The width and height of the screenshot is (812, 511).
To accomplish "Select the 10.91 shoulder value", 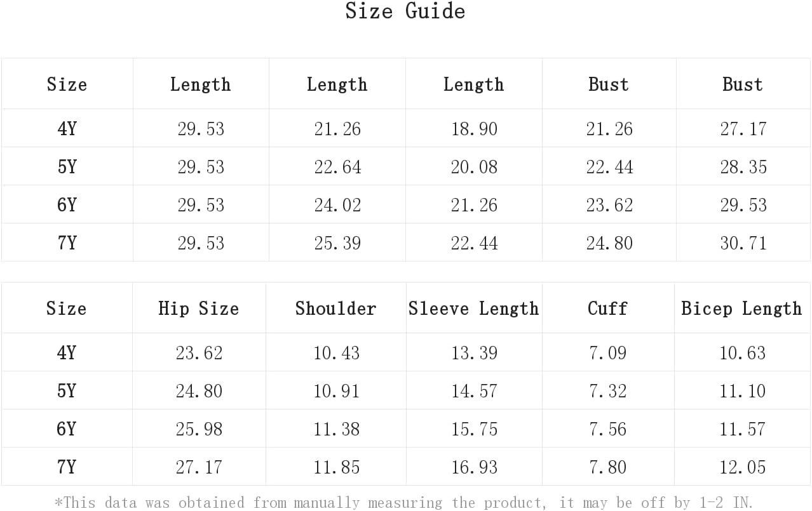I will [336, 391].
